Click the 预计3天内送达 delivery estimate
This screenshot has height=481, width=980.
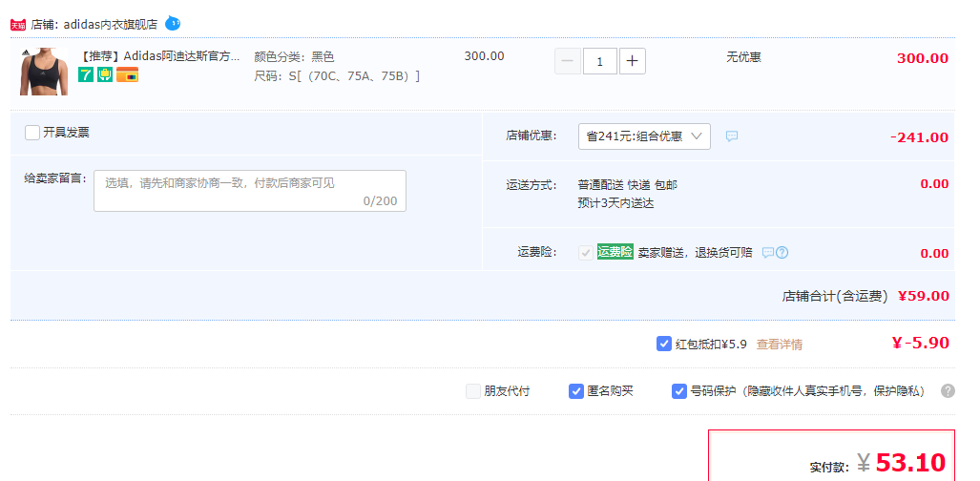click(x=615, y=203)
